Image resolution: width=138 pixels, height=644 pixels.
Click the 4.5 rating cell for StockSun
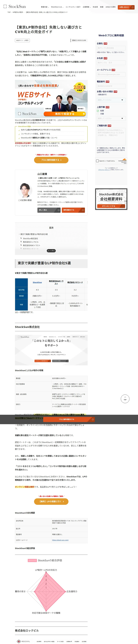(37, 290)
